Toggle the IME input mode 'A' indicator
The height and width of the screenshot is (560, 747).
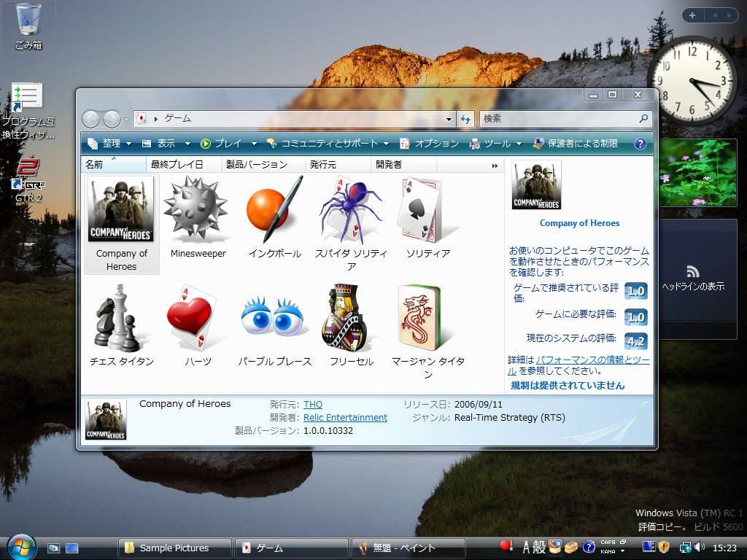click(526, 547)
